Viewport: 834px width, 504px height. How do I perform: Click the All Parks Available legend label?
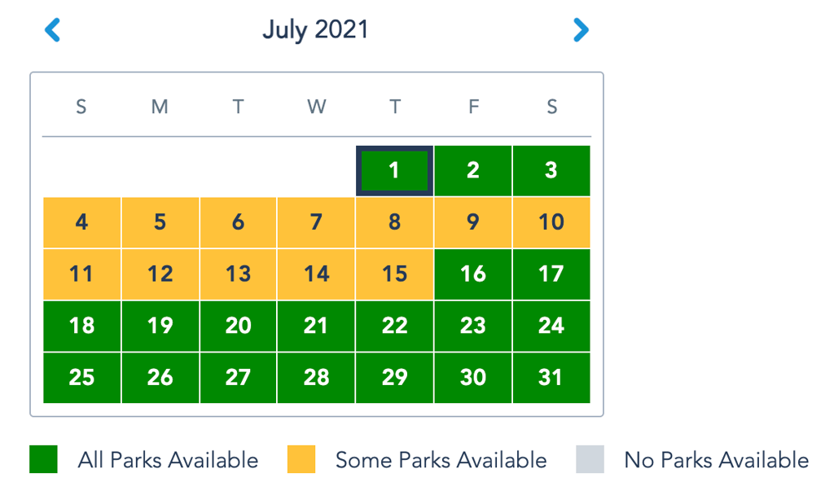167,460
